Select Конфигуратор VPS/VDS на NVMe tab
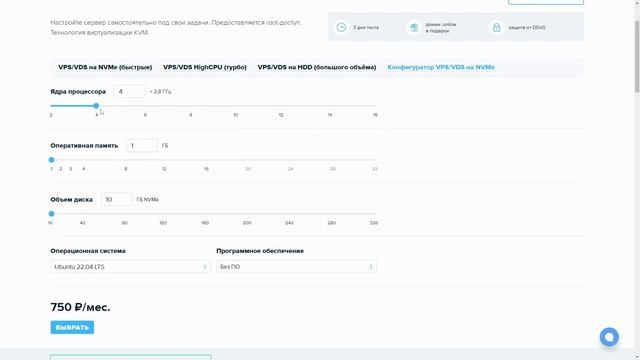This screenshot has height=360, width=640. click(x=441, y=67)
